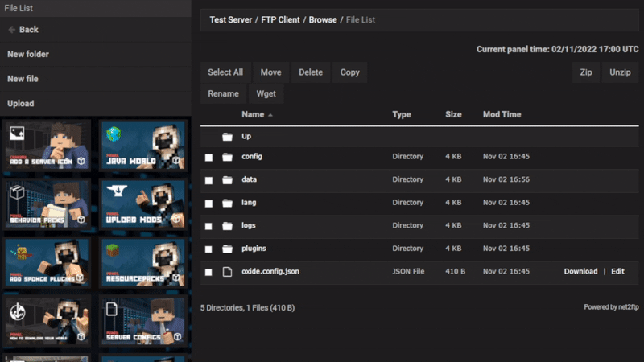Click the Back arrow icon
The width and height of the screenshot is (644, 362).
pyautogui.click(x=12, y=30)
